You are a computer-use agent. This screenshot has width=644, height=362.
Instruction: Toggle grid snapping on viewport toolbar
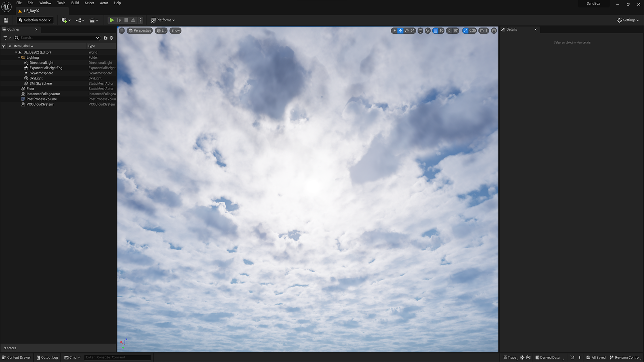pos(435,31)
